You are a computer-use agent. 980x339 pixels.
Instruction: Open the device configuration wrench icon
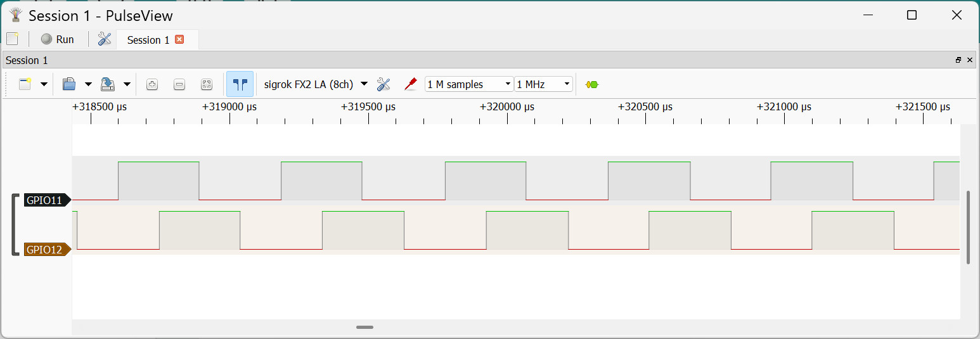tap(384, 84)
